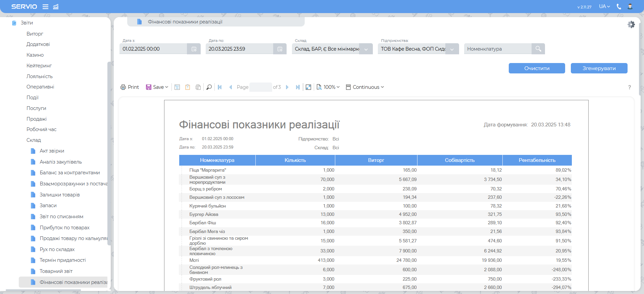Viewport: 644px width, 294px height.
Task: Open calendar picker for 'Дата з' field
Action: (194, 49)
